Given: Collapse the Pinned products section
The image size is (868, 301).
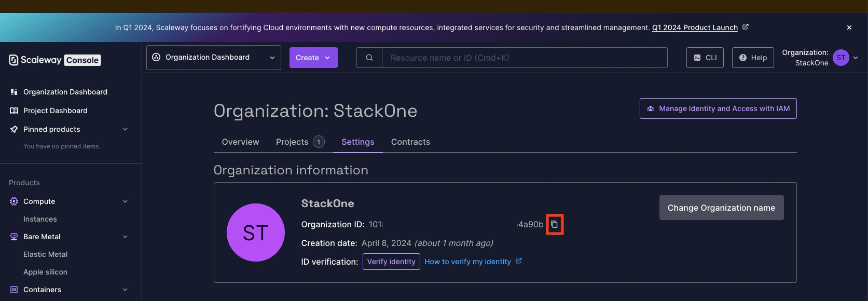Looking at the screenshot, I should [125, 129].
